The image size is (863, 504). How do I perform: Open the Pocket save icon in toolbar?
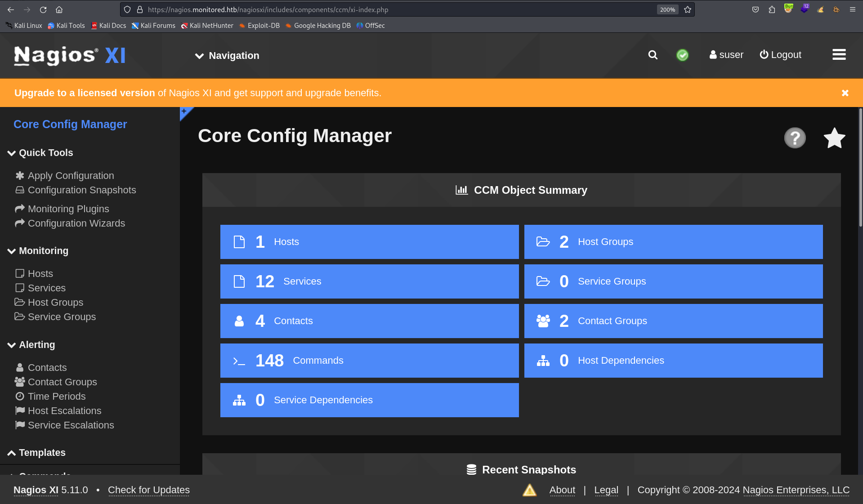(756, 9)
